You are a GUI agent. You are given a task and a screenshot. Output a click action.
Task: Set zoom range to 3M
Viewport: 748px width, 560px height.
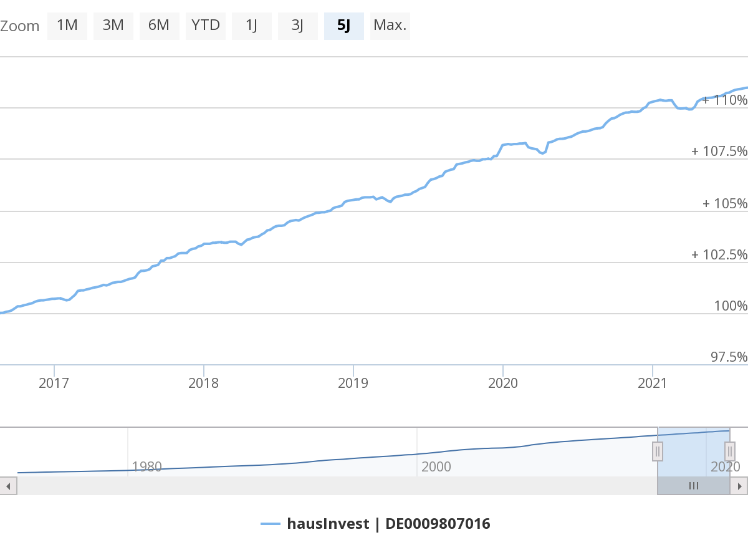click(113, 26)
